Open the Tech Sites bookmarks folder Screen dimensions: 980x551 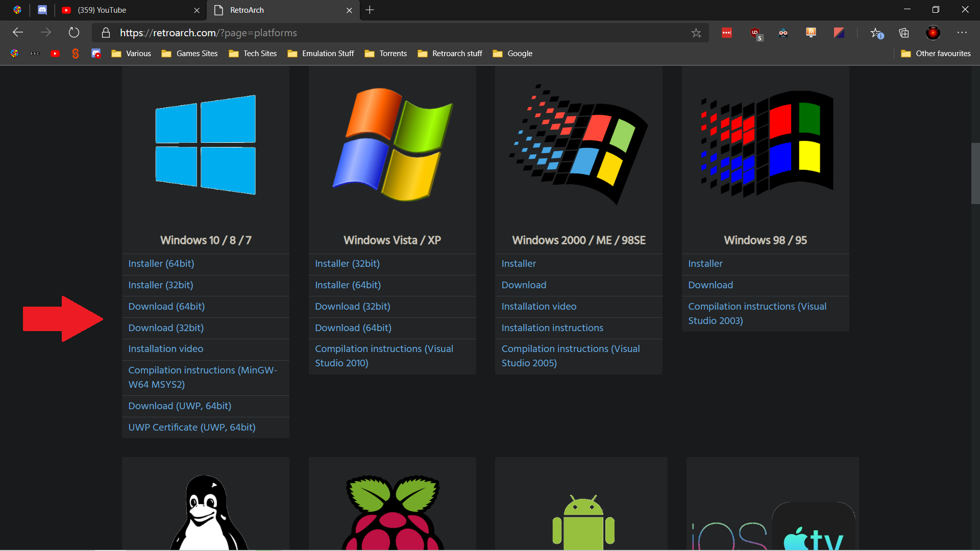[x=253, y=54]
